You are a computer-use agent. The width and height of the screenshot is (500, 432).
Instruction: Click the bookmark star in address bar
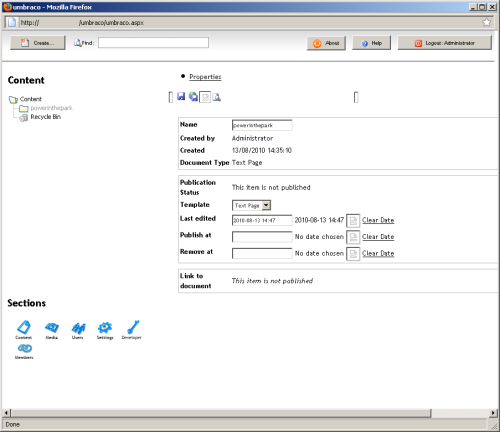pyautogui.click(x=486, y=22)
